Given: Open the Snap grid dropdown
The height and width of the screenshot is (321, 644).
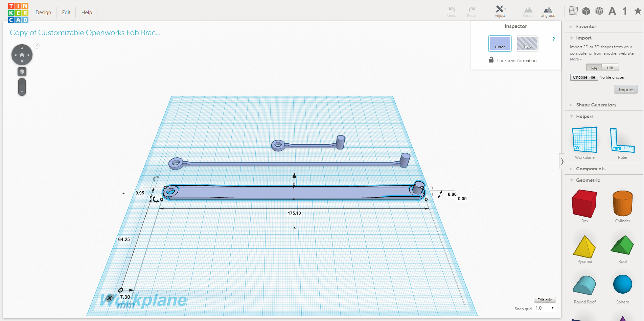Looking at the screenshot, I should pos(545,308).
